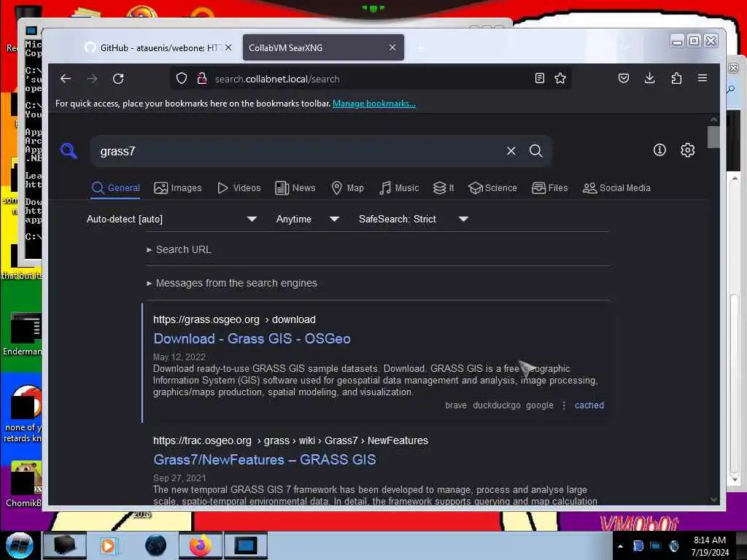Switch to It search category

443,188
